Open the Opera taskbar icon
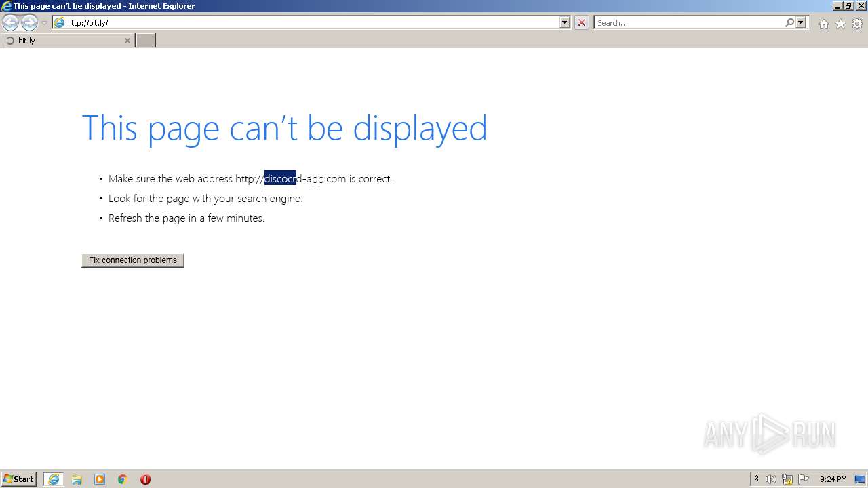 pyautogui.click(x=145, y=479)
